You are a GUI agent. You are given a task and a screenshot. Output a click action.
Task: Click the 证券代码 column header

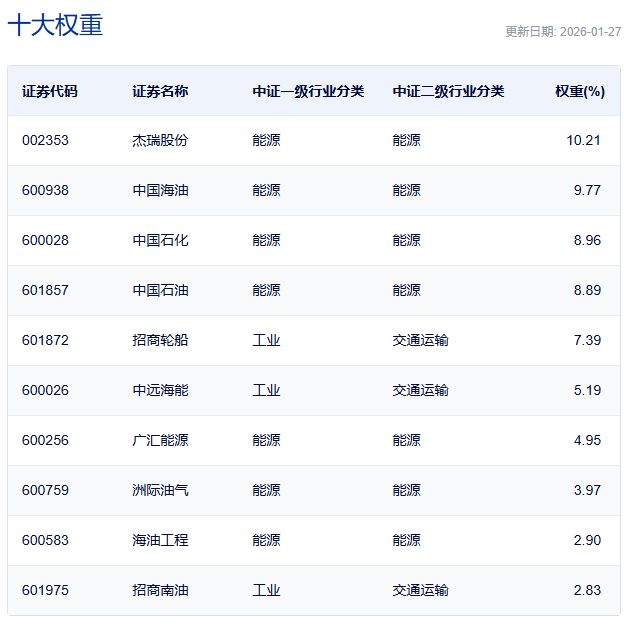49,91
